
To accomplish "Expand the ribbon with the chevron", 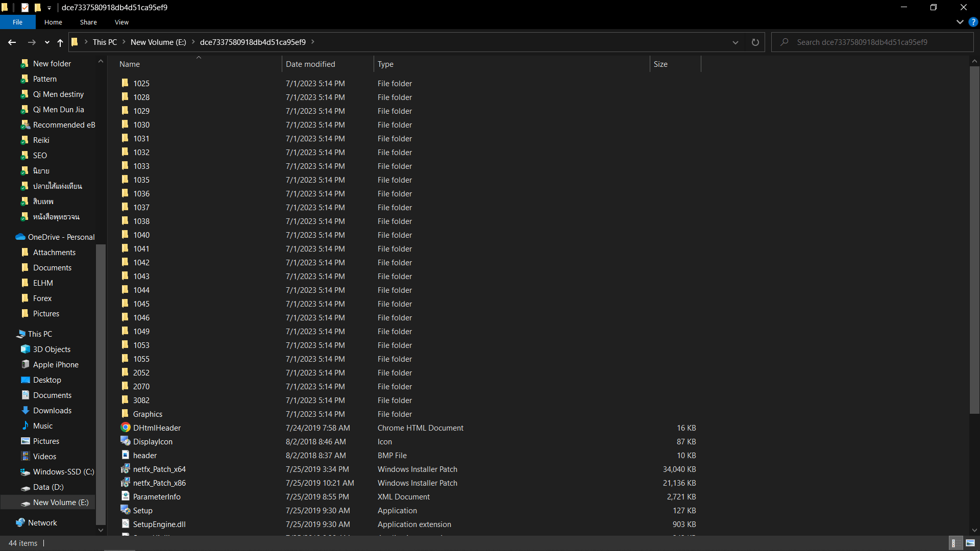I will click(x=960, y=22).
